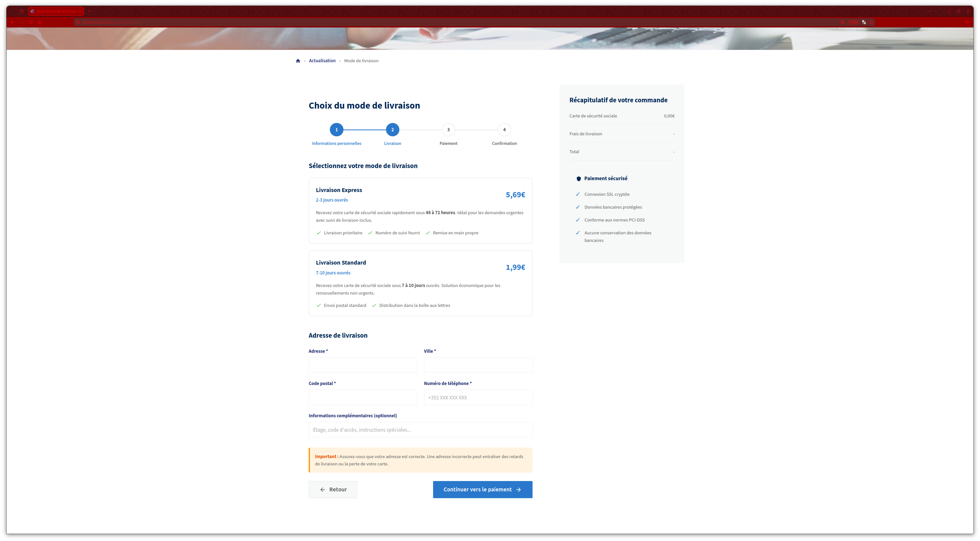This screenshot has width=980, height=541.
Task: Click the checkmark next to Remise en main propre
Action: [428, 233]
